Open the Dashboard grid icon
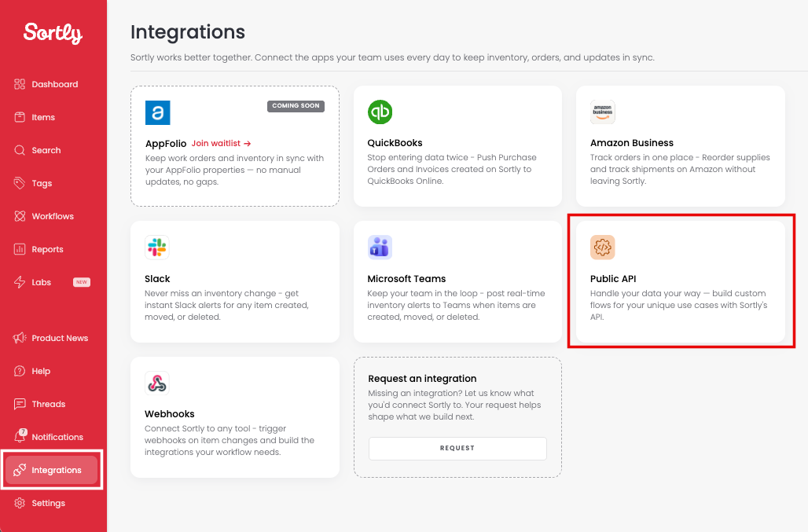Viewport: 808px width, 532px height. [x=20, y=84]
